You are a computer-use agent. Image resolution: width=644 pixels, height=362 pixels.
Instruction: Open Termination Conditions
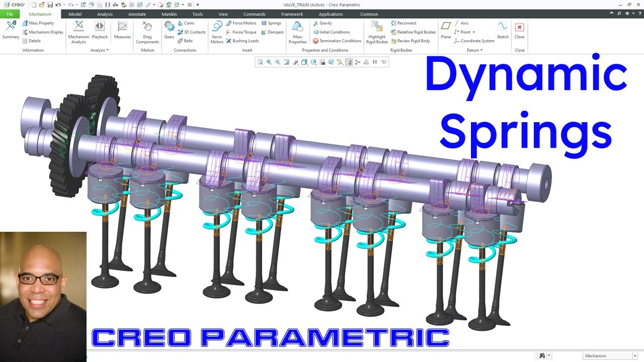(x=337, y=41)
